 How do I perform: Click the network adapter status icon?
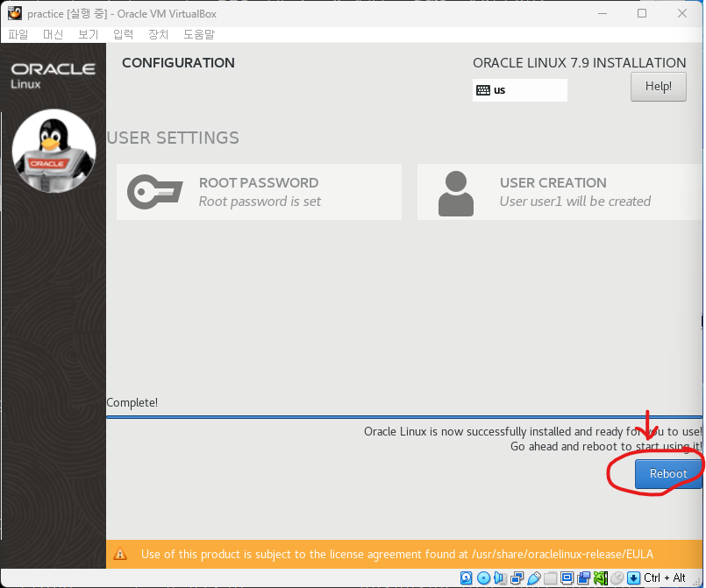[517, 577]
